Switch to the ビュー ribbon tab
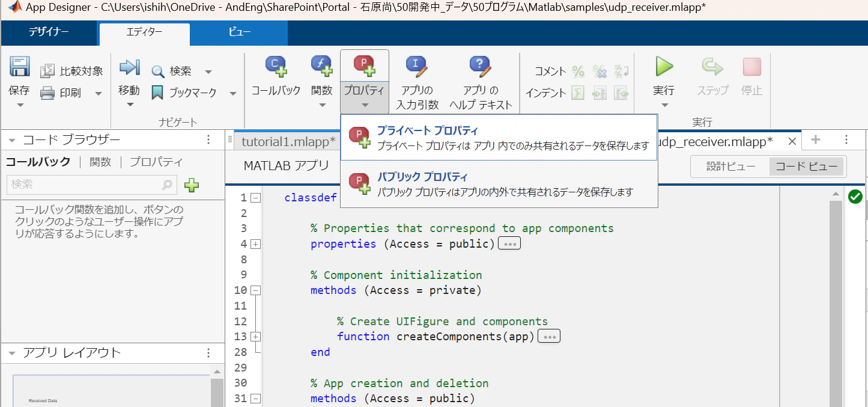 [x=239, y=32]
